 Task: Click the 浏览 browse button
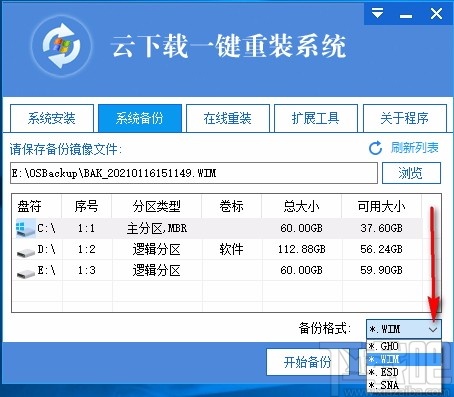point(411,173)
